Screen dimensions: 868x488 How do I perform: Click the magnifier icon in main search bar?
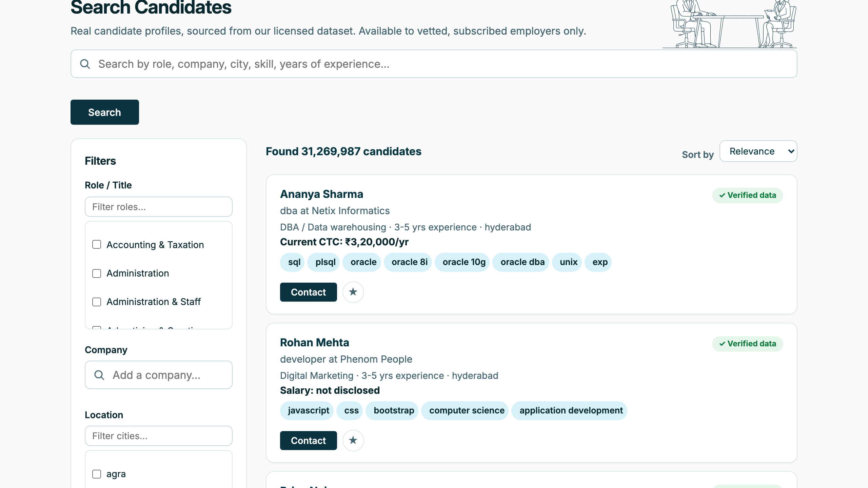85,64
